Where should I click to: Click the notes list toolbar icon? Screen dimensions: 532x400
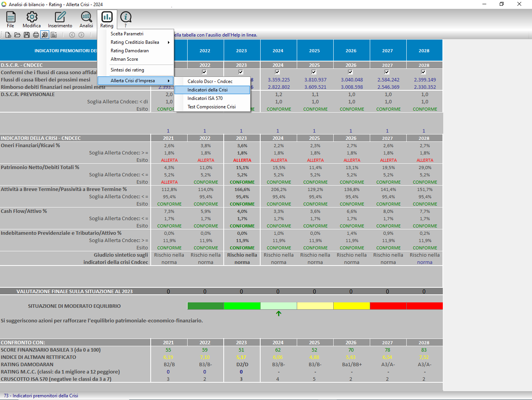click(x=54, y=35)
